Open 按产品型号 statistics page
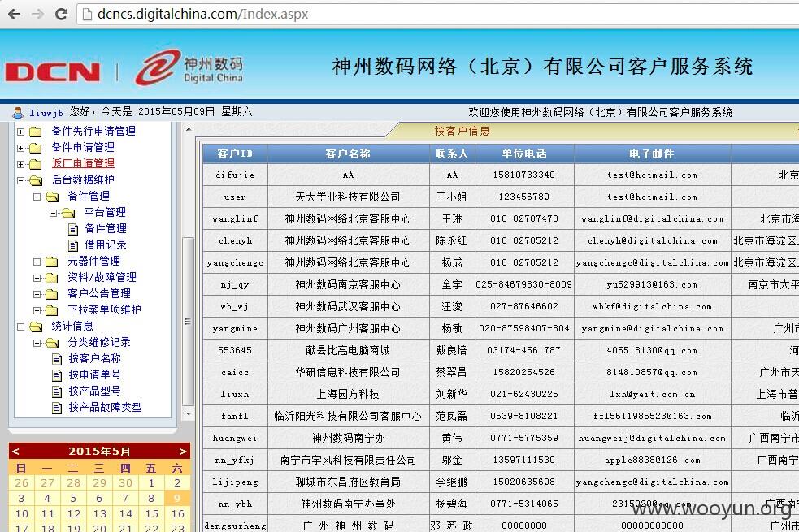The width and height of the screenshot is (799, 532). tap(95, 391)
